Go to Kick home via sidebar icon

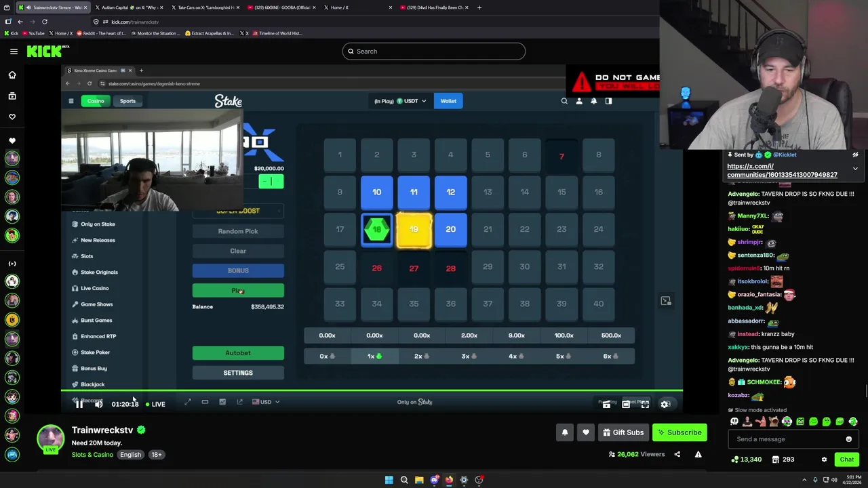[12, 75]
